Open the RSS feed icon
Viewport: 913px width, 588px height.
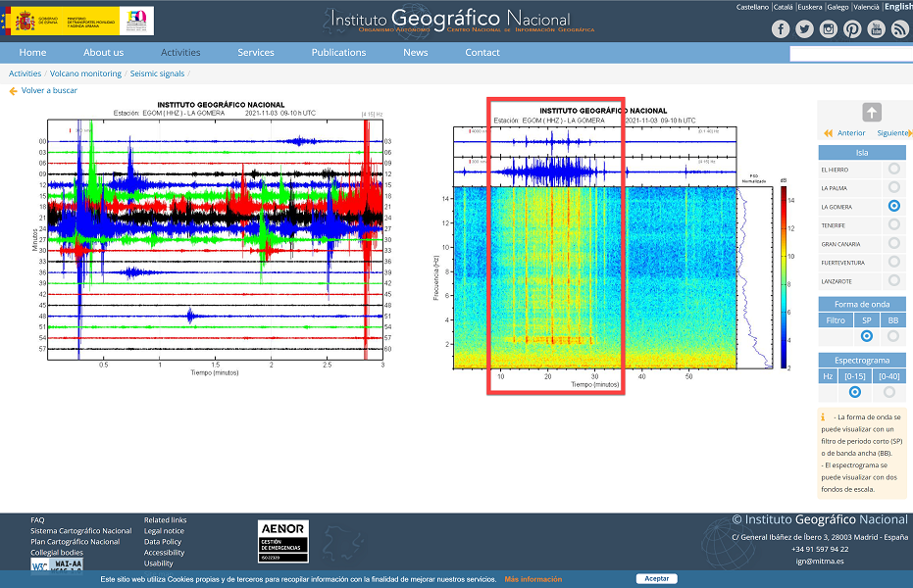[x=899, y=29]
